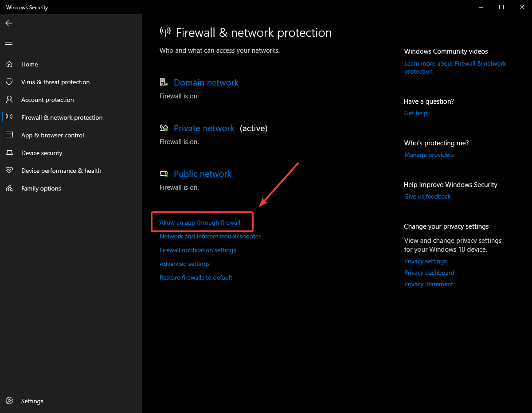The image size is (532, 413).
Task: Open the Settings gear at the bottom
Action: point(10,401)
